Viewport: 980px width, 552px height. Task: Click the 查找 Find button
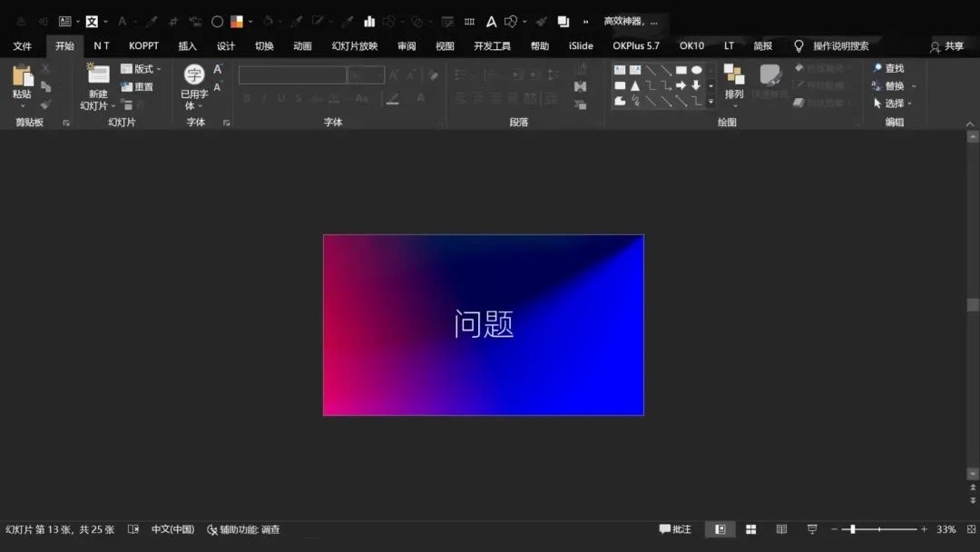[x=888, y=68]
